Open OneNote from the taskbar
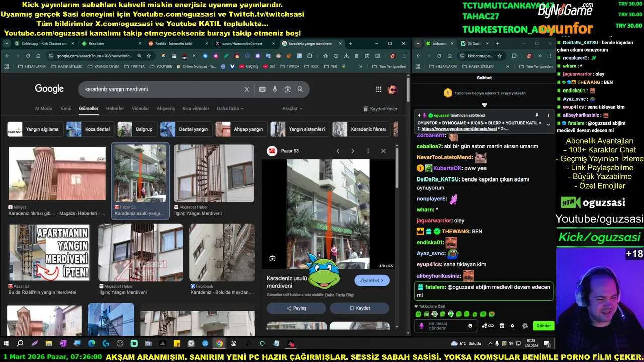 click(63, 344)
